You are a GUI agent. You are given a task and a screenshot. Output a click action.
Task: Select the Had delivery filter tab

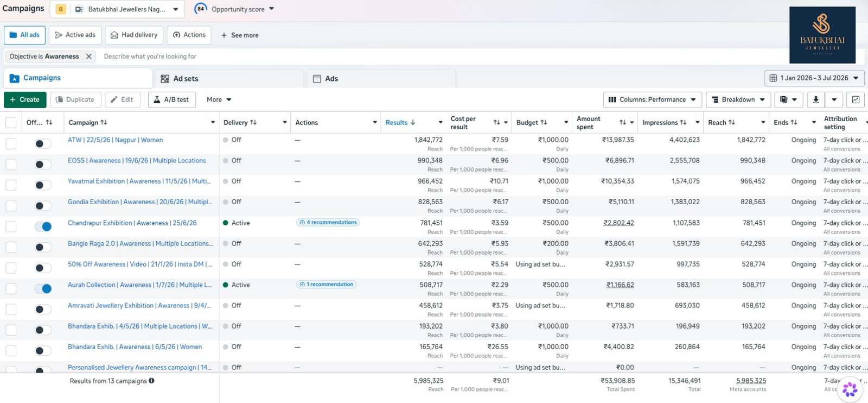pos(134,35)
